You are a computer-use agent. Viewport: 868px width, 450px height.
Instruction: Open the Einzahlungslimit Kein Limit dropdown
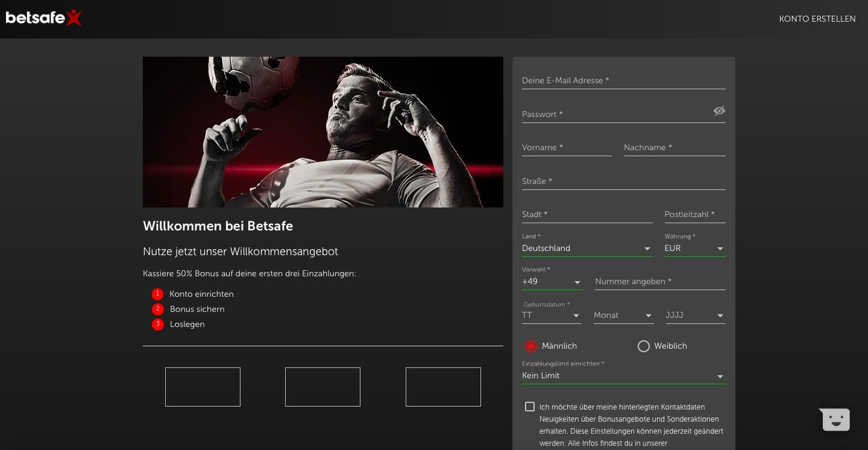(x=624, y=375)
